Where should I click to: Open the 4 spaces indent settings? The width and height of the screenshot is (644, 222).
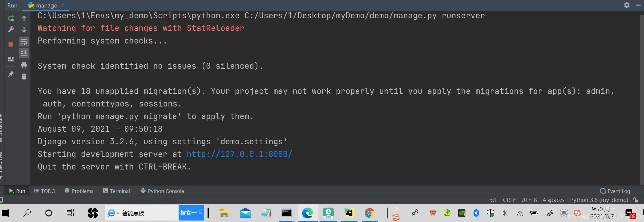point(554,200)
